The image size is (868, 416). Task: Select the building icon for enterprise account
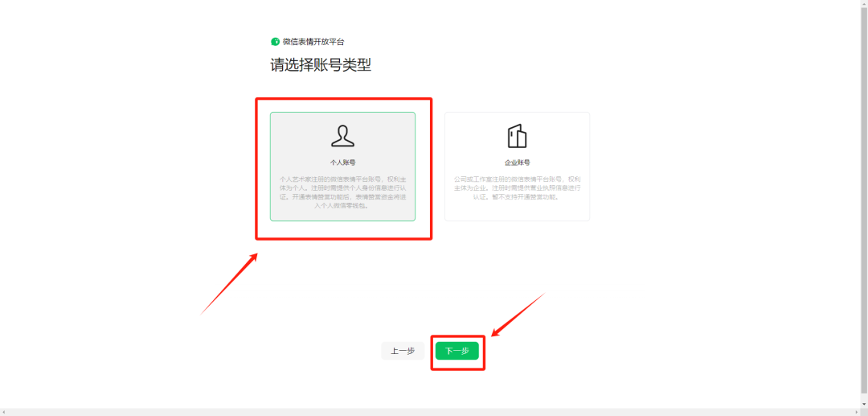pos(517,136)
